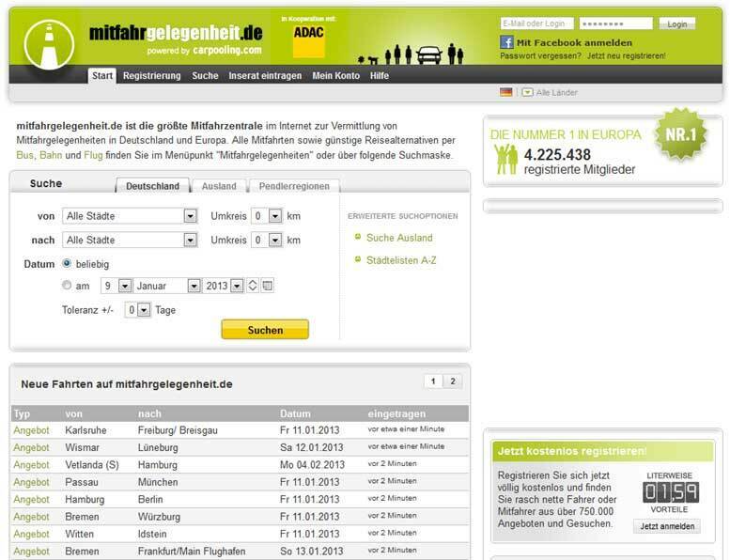Select the German flag icon
Image resolution: width=730 pixels, height=560 pixels.
click(506, 92)
